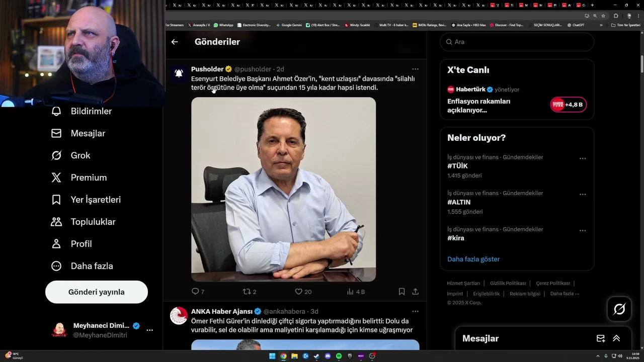Open more options on ANKA Haber Ajansı post
The width and height of the screenshot is (644, 362).
coord(415,311)
